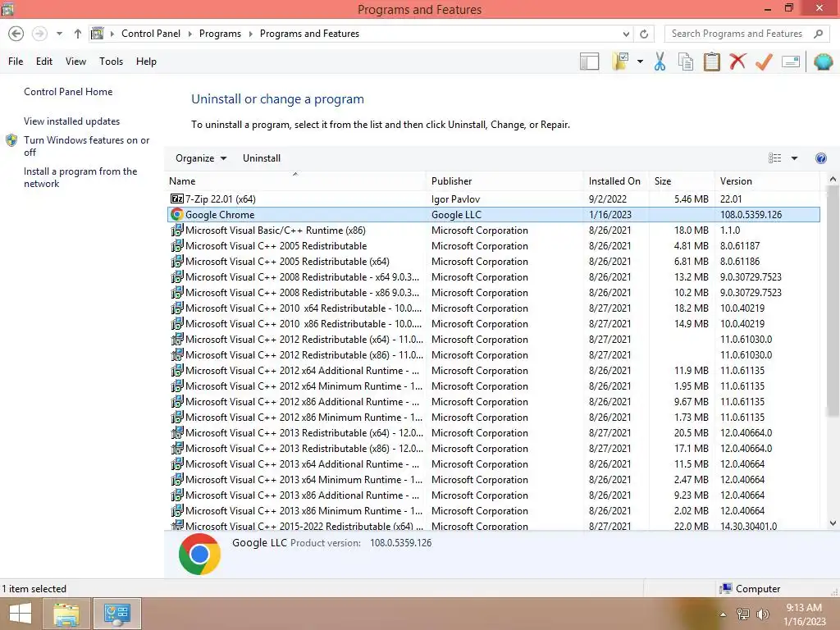This screenshot has height=630, width=840.
Task: Click the Cut scissors toolbar icon
Action: pyautogui.click(x=660, y=62)
